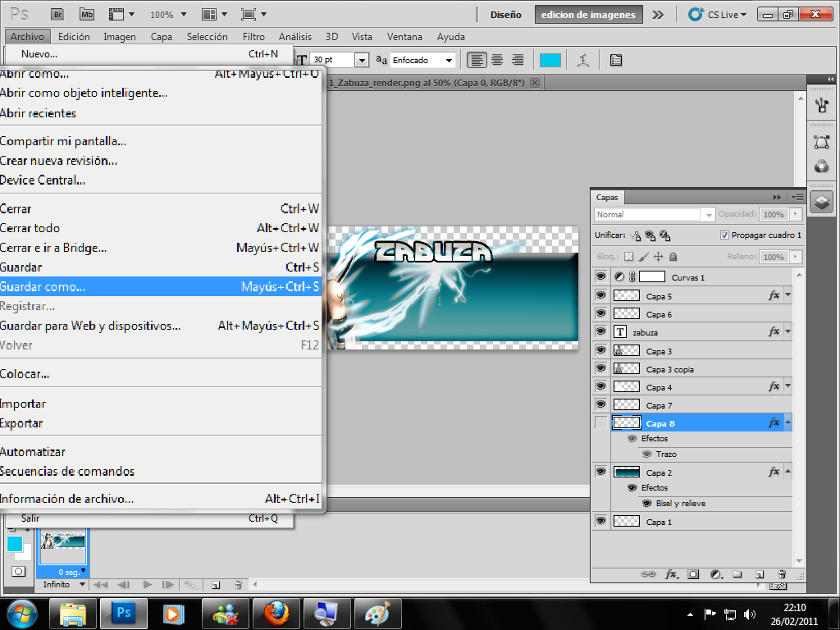
Task: Select Cerrar todo from the menu
Action: [x=160, y=228]
